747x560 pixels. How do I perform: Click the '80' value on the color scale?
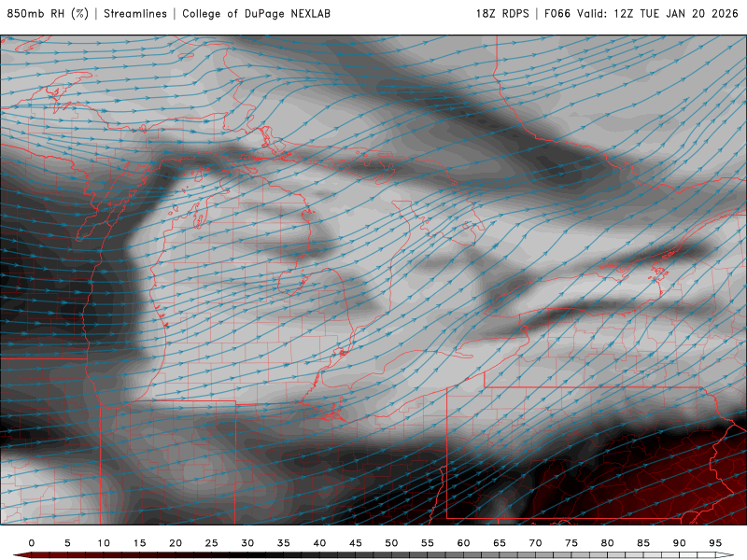[608, 543]
